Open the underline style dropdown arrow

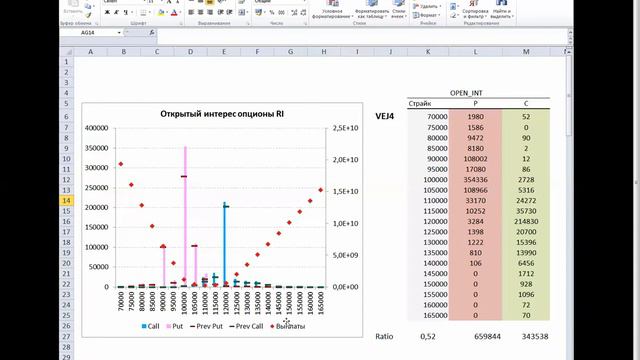pos(131,13)
